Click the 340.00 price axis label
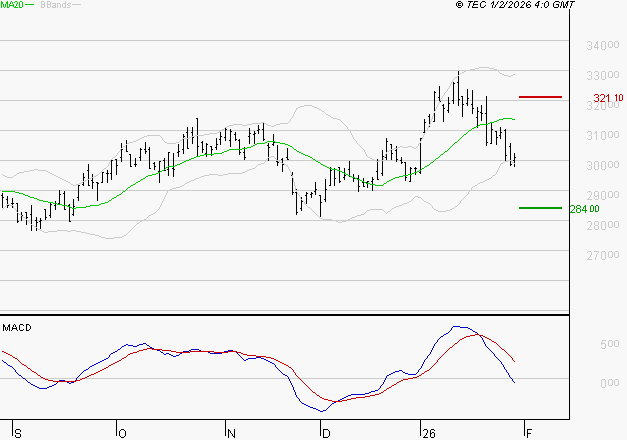The image size is (627, 440). pos(603,45)
